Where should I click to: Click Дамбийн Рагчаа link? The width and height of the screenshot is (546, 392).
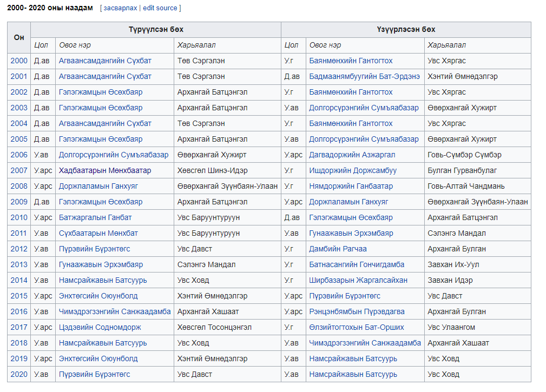coord(338,249)
